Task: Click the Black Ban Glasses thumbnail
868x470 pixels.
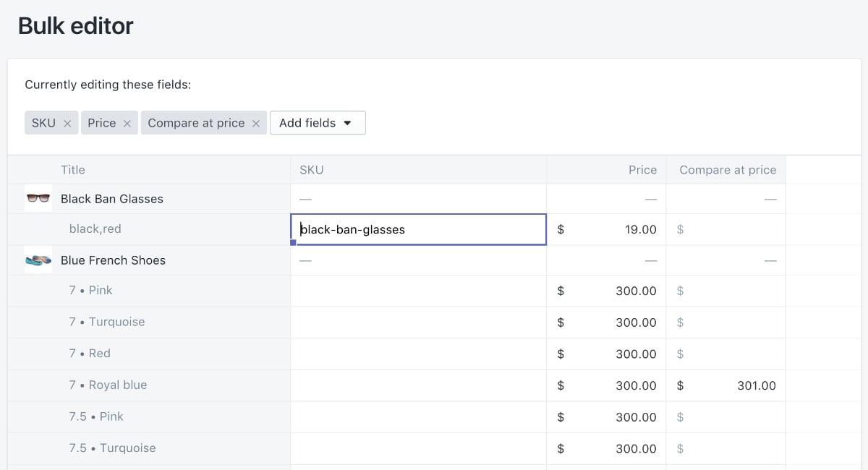Action: [38, 198]
